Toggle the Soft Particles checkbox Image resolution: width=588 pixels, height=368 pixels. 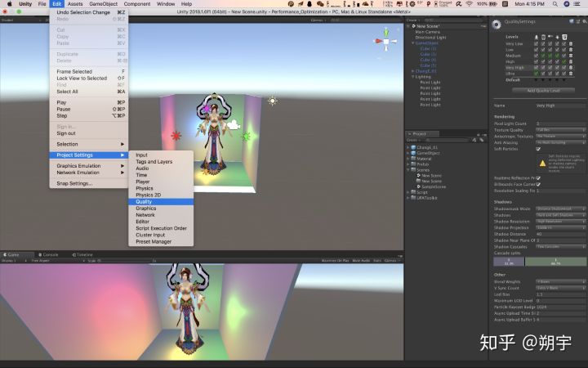click(x=538, y=149)
